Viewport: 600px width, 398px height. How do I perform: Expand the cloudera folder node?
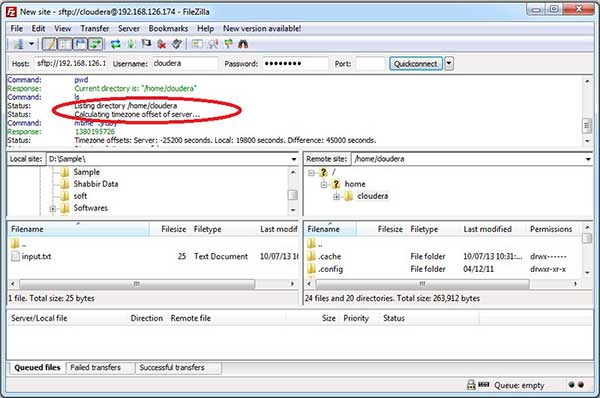coord(336,197)
